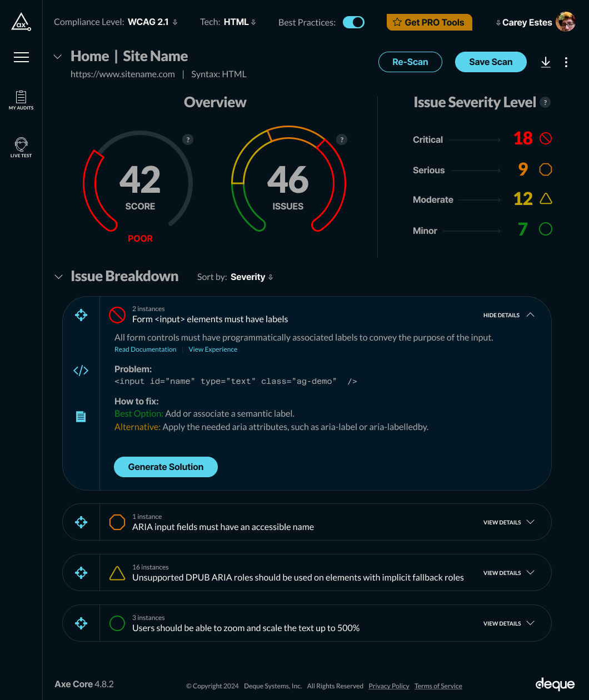Screen dimensions: 589x700
Task: Open the three-dot more options menu
Action: pyautogui.click(x=566, y=62)
